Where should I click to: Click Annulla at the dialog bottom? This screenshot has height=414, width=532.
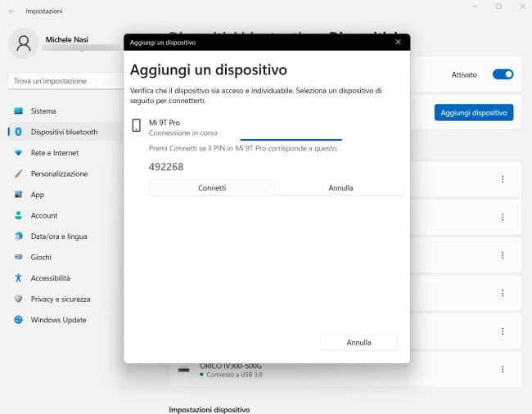[358, 342]
